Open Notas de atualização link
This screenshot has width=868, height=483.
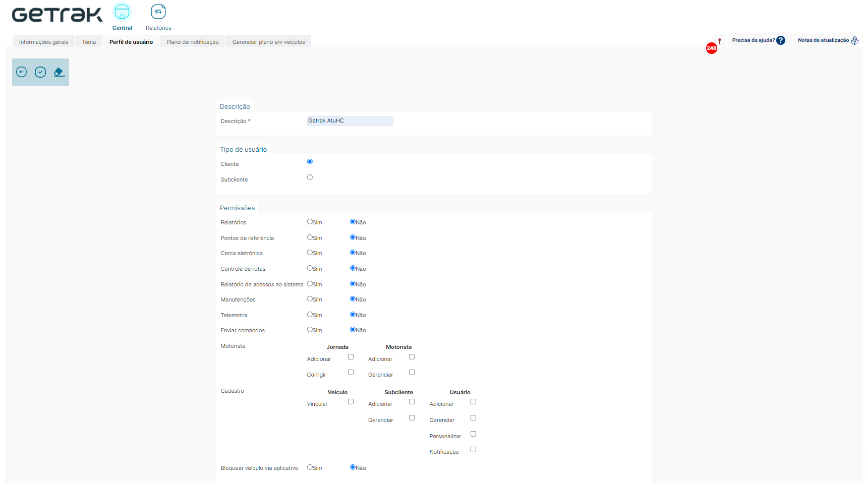[823, 40]
